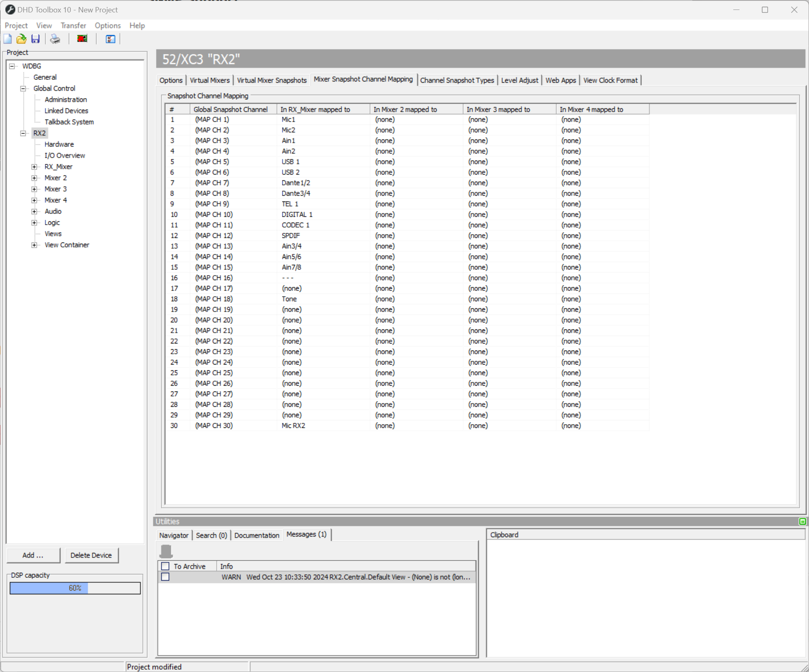Expand the Audio tree node
This screenshot has width=809, height=672.
point(34,211)
